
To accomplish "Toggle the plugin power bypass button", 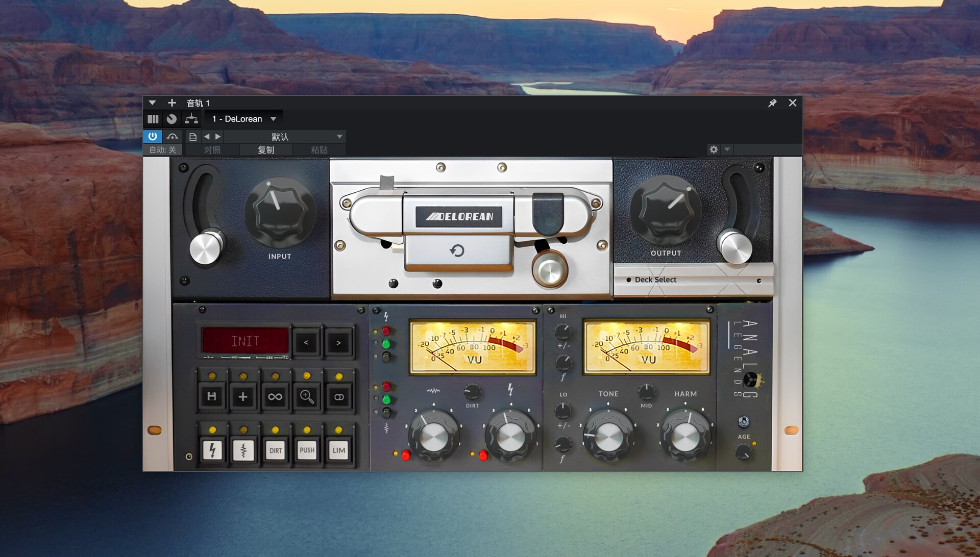I will point(153,136).
